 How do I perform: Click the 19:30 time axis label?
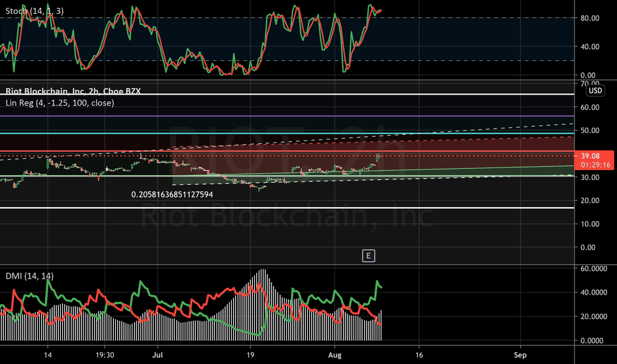105,355
